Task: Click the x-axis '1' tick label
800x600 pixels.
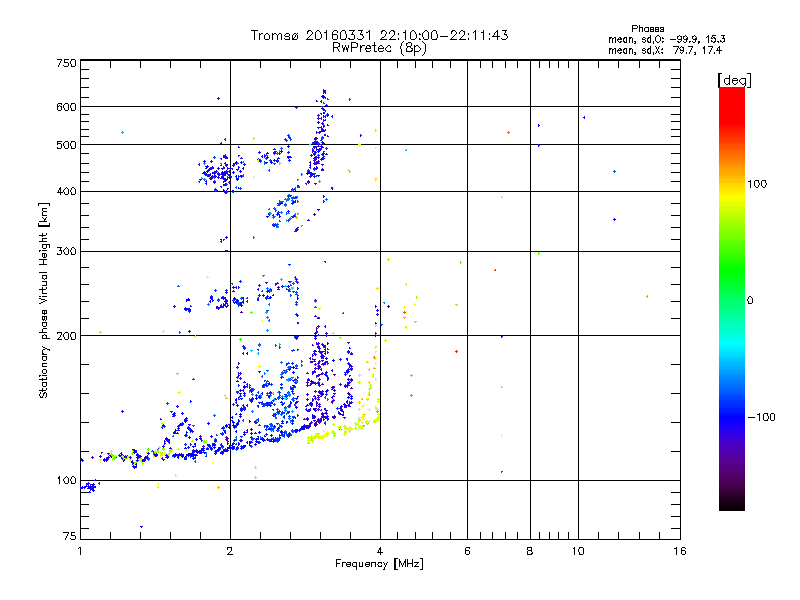Action: 80,551
